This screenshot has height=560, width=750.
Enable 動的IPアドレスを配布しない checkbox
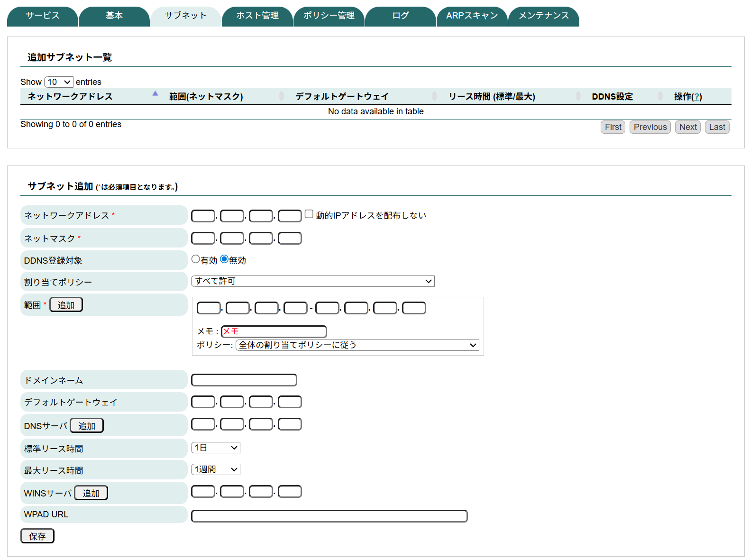tap(309, 214)
